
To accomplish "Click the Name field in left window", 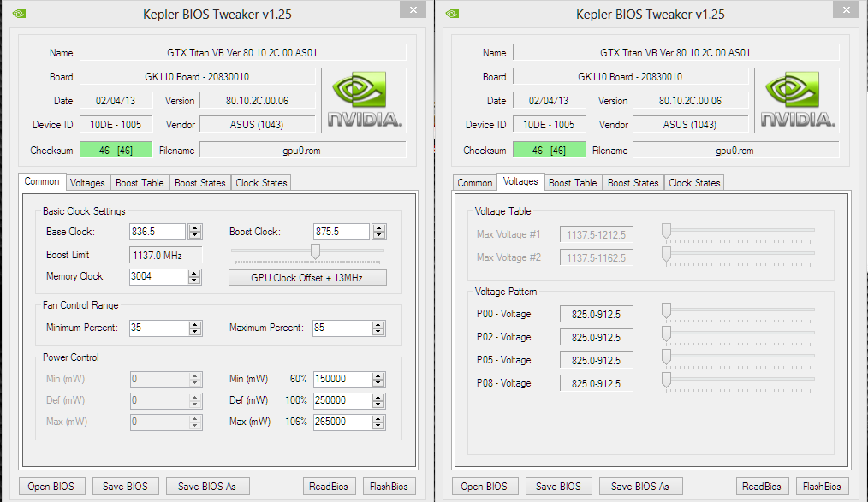I will pos(243,52).
